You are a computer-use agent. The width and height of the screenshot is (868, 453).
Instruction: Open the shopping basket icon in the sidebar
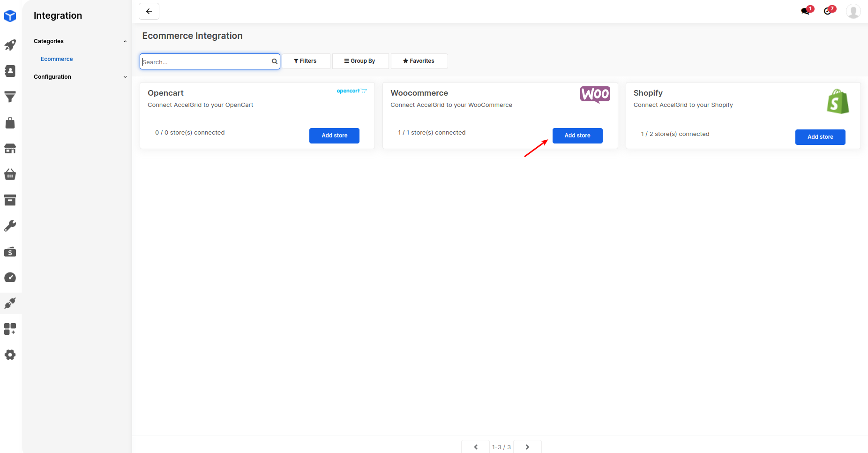(x=10, y=174)
